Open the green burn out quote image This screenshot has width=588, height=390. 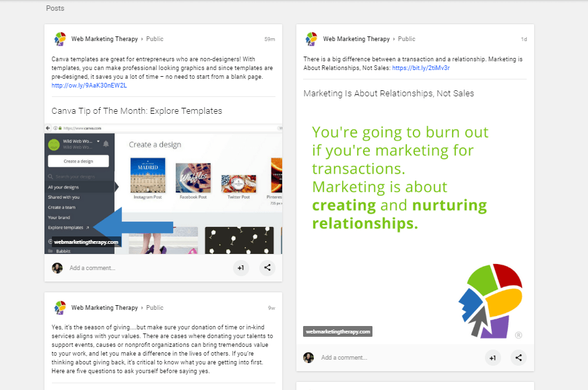[415, 227]
